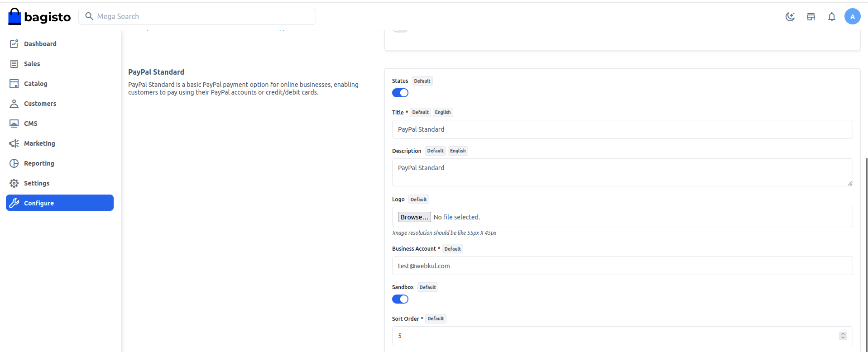The image size is (868, 352).
Task: Focus the Mega Search field
Action: click(x=197, y=16)
